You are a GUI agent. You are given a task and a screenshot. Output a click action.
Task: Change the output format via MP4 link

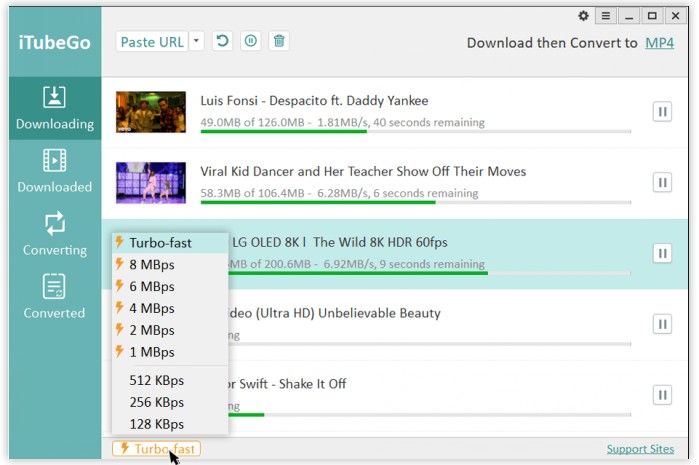tap(659, 43)
